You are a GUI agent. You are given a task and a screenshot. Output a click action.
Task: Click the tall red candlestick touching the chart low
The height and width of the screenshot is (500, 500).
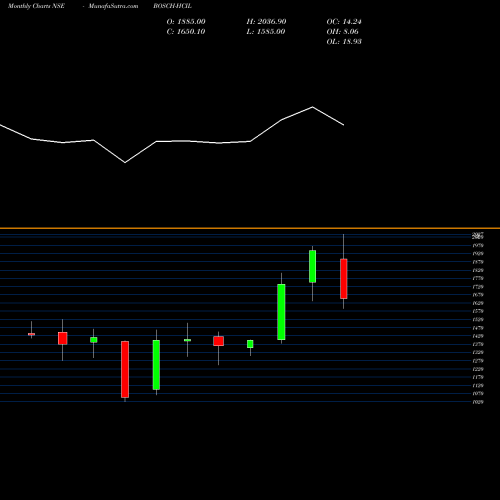pyautogui.click(x=125, y=369)
